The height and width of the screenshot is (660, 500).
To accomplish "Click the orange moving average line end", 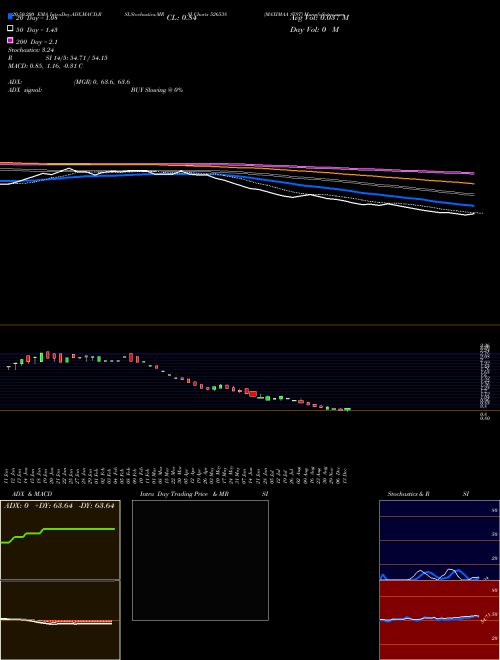I will pos(472,183).
